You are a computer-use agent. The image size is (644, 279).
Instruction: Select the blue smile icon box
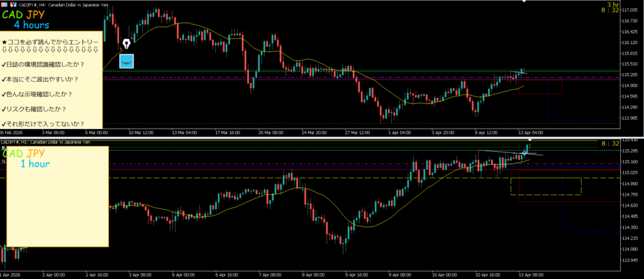[126, 61]
